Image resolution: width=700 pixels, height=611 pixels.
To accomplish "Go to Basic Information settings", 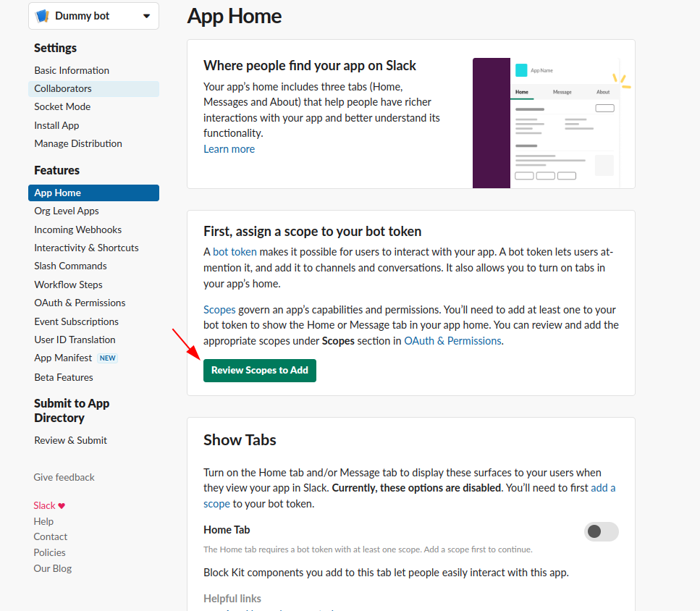I will 72,70.
